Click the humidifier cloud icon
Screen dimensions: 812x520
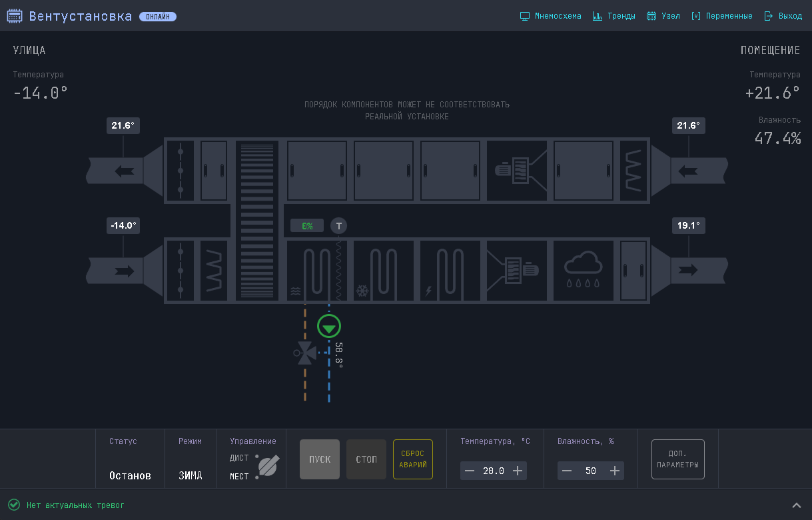pyautogui.click(x=584, y=271)
